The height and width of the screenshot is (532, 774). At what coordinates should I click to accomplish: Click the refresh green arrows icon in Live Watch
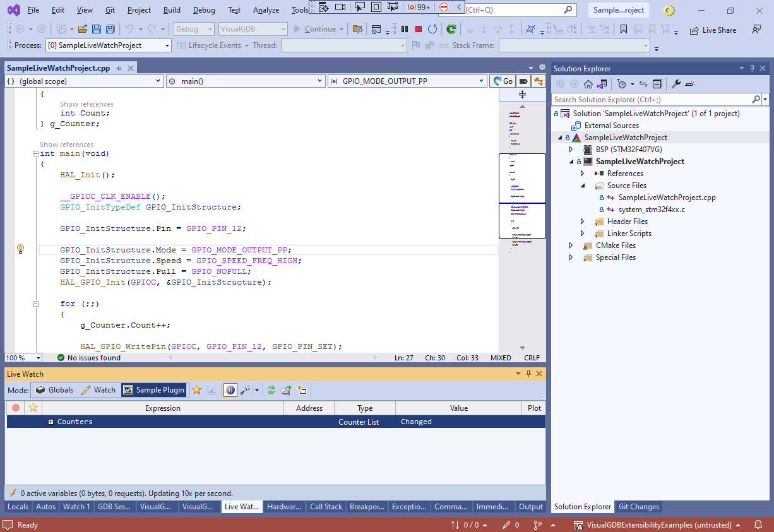271,390
